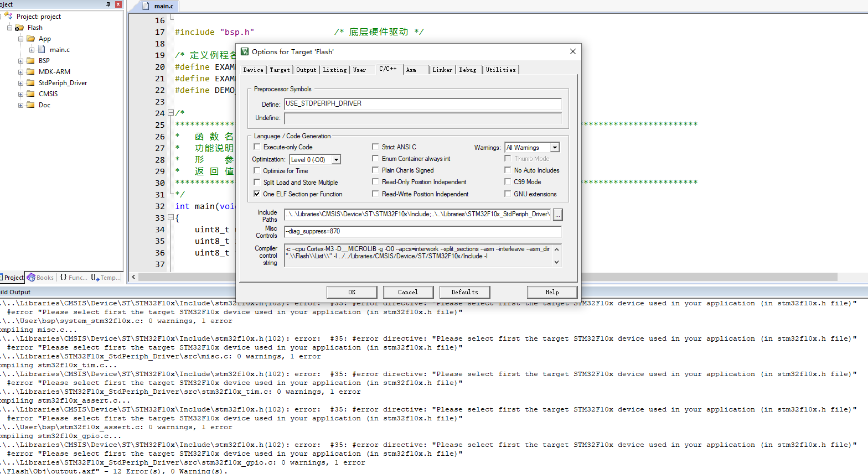Click the Keil logo in Options dialog title
Viewport: 868px width, 474px height.
(x=245, y=51)
